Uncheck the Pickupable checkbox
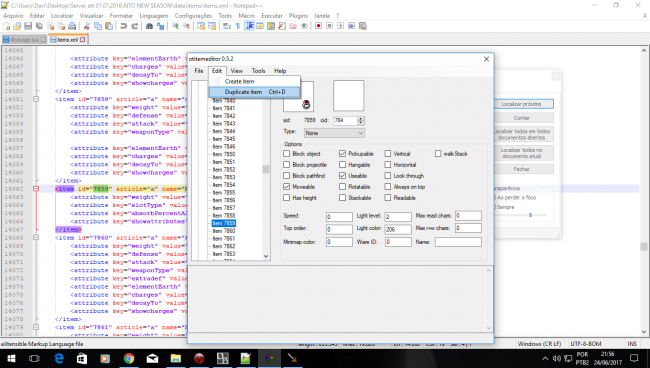The height and width of the screenshot is (368, 650). (x=342, y=154)
